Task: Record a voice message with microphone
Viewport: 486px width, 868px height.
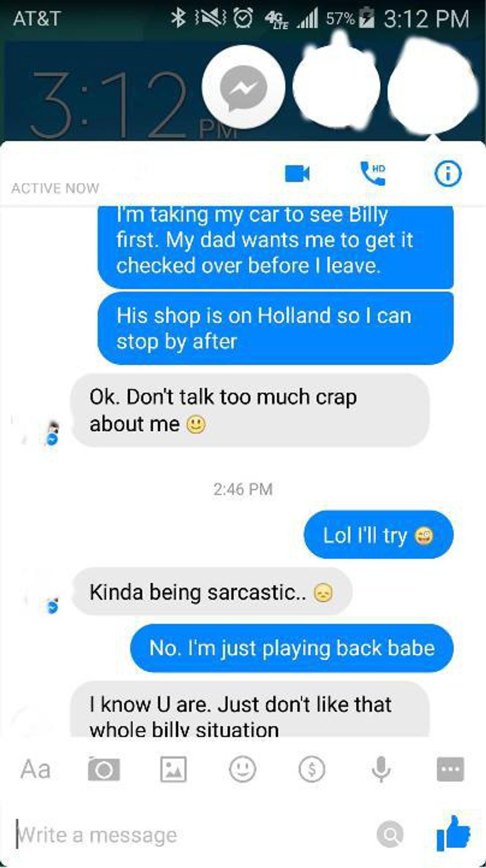Action: point(381,769)
